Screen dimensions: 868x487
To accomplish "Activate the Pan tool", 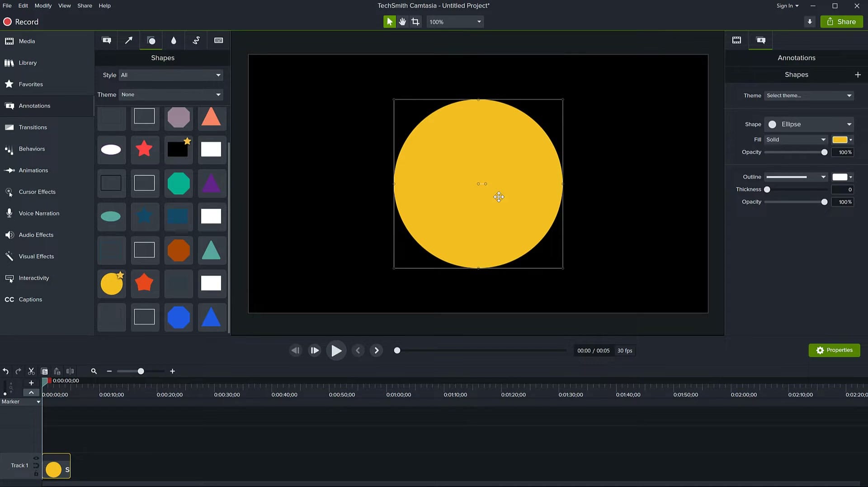I will [402, 21].
